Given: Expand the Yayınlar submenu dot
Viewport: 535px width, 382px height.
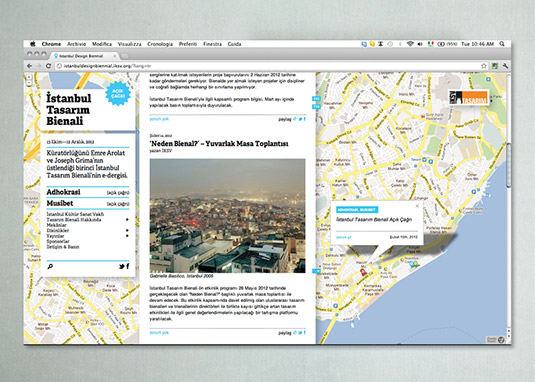Looking at the screenshot, I should click(127, 236).
